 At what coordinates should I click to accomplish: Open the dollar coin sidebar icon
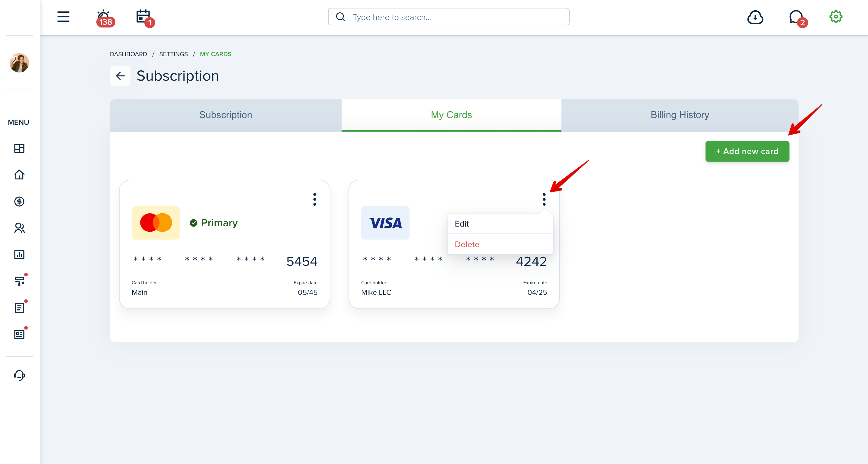[19, 201]
